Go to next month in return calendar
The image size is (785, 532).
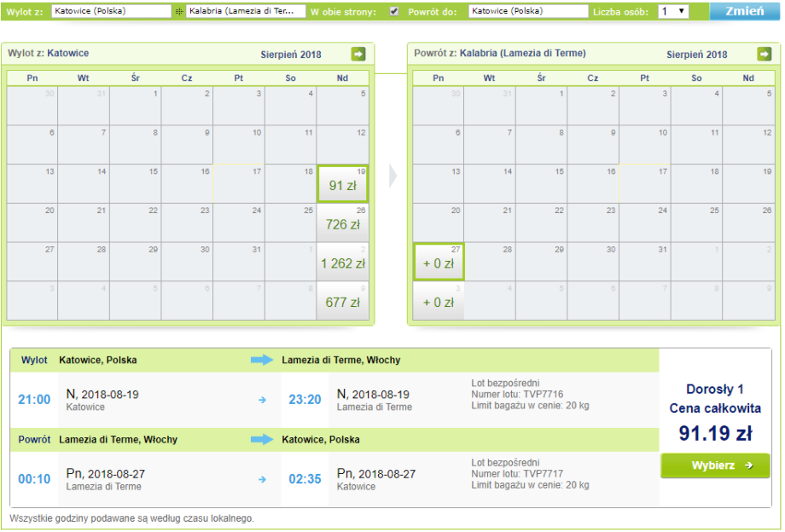(764, 55)
